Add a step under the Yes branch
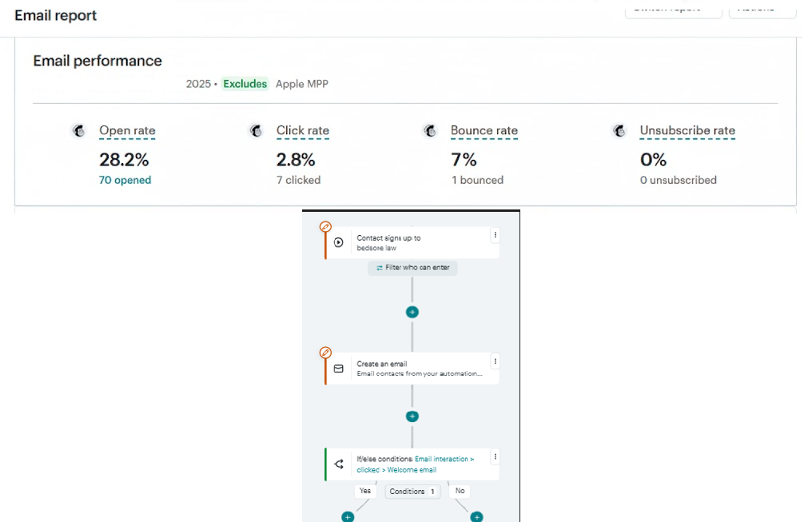The image size is (812, 522). (x=348, y=517)
